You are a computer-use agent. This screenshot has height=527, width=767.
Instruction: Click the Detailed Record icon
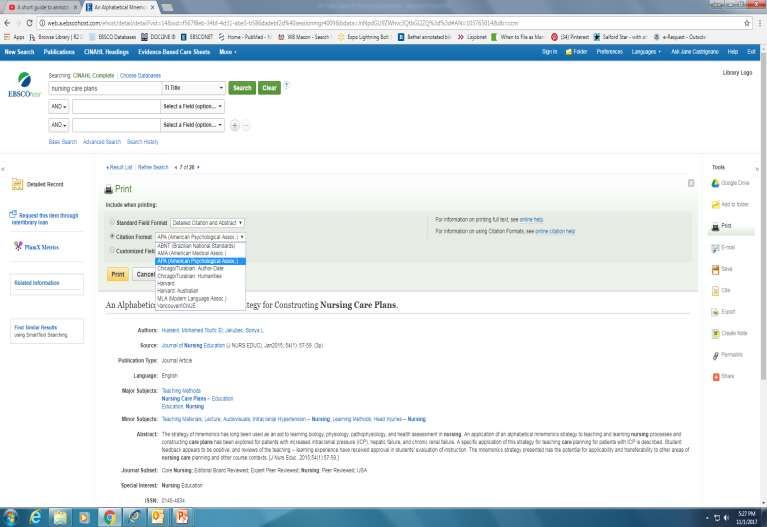click(x=18, y=184)
